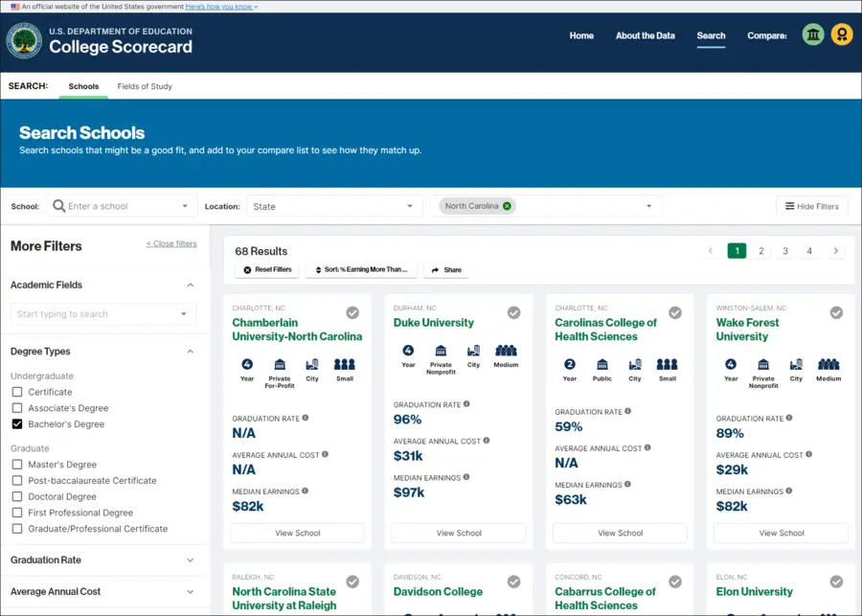The height and width of the screenshot is (616, 862).
Task: Uncheck the Bachelor's Degree checkbox
Action: tap(17, 424)
